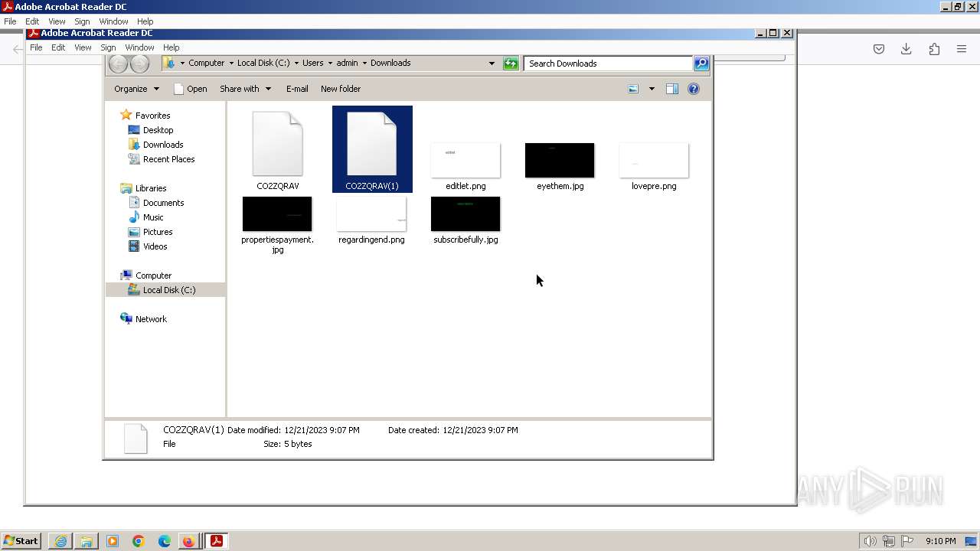Open Windows Media Player taskbar icon

[113, 541]
